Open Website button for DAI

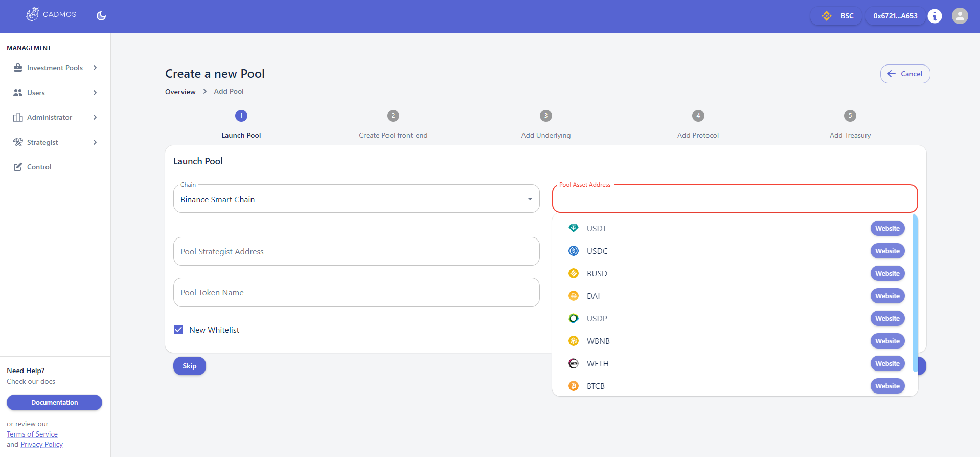pos(887,296)
